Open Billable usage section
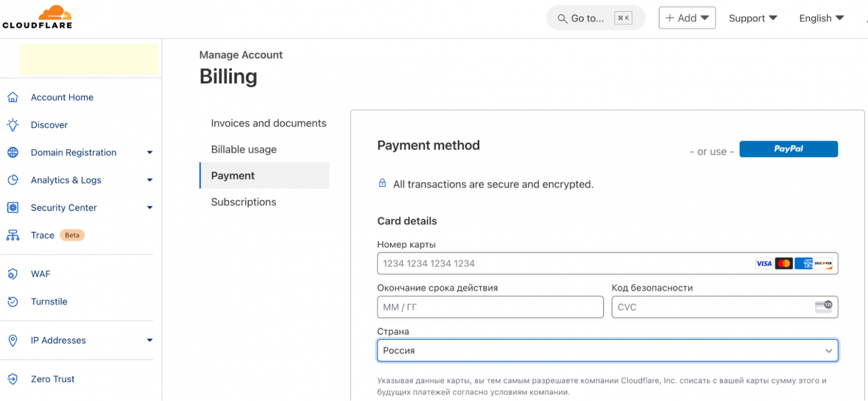This screenshot has height=401, width=868. pyautogui.click(x=244, y=150)
